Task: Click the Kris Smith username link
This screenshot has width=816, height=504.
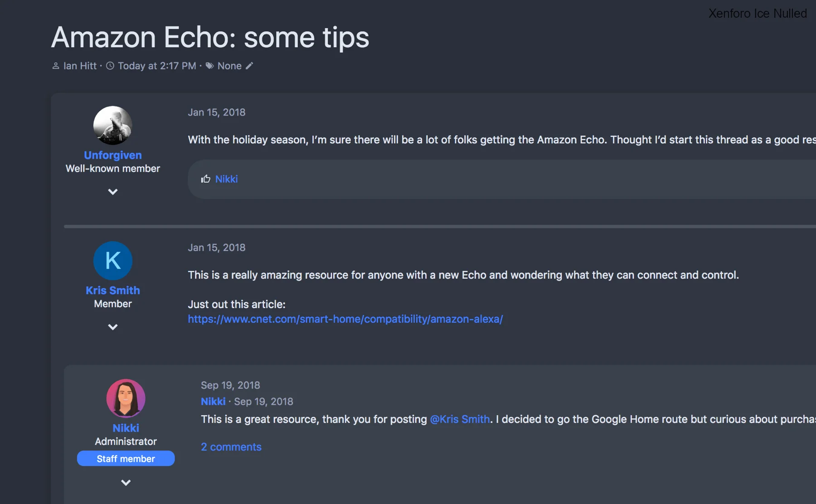Action: coord(113,290)
